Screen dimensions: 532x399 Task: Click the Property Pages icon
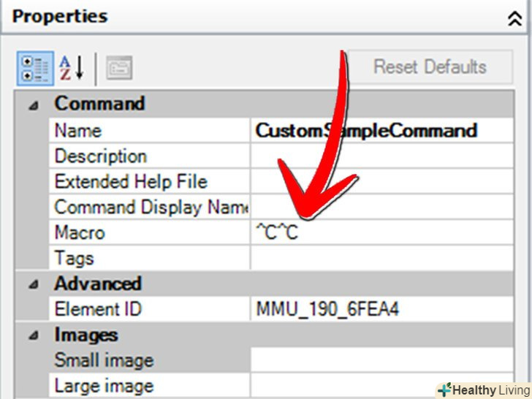[118, 69]
